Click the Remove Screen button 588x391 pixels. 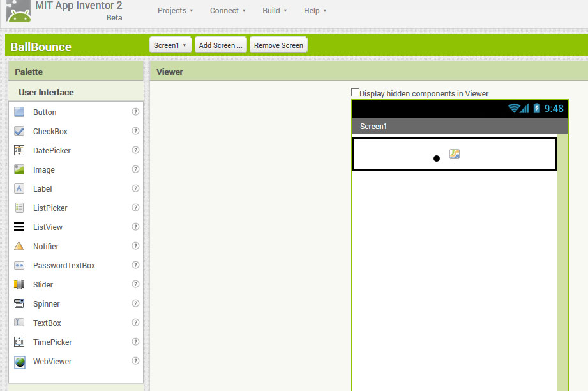(x=278, y=45)
